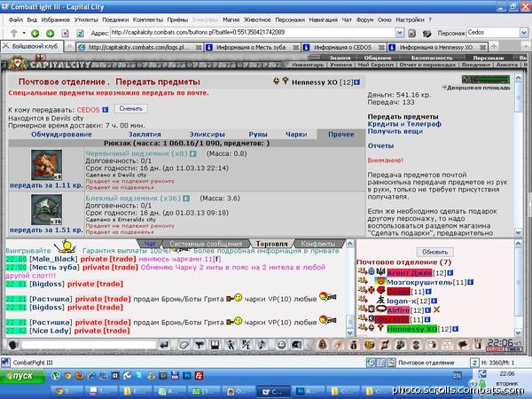Open the Магия menu
The image size is (532, 399).
(231, 20)
